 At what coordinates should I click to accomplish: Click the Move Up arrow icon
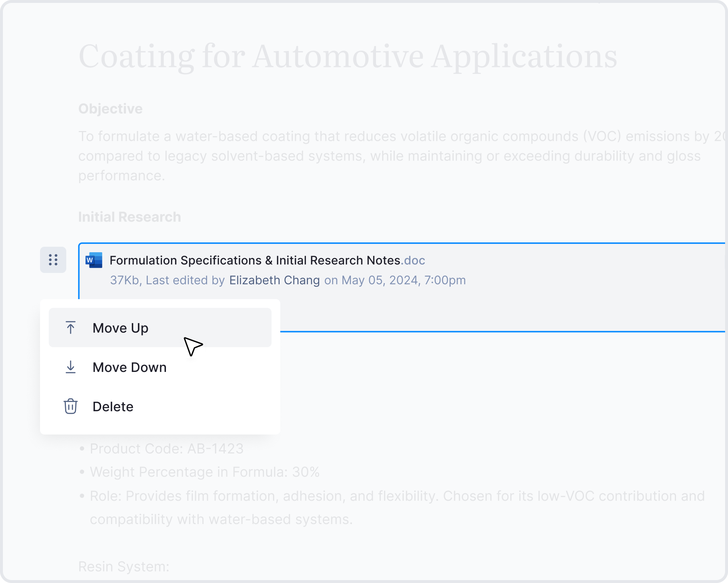[71, 328]
